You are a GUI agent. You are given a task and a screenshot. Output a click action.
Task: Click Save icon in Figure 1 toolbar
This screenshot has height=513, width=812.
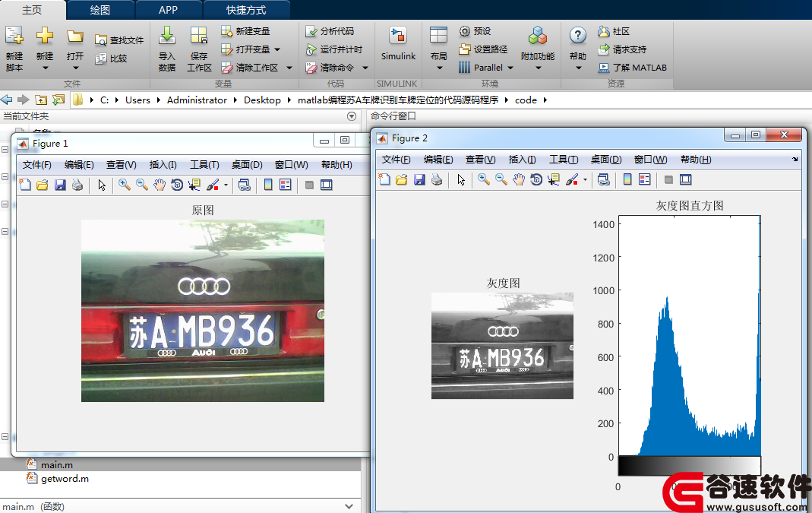60,185
